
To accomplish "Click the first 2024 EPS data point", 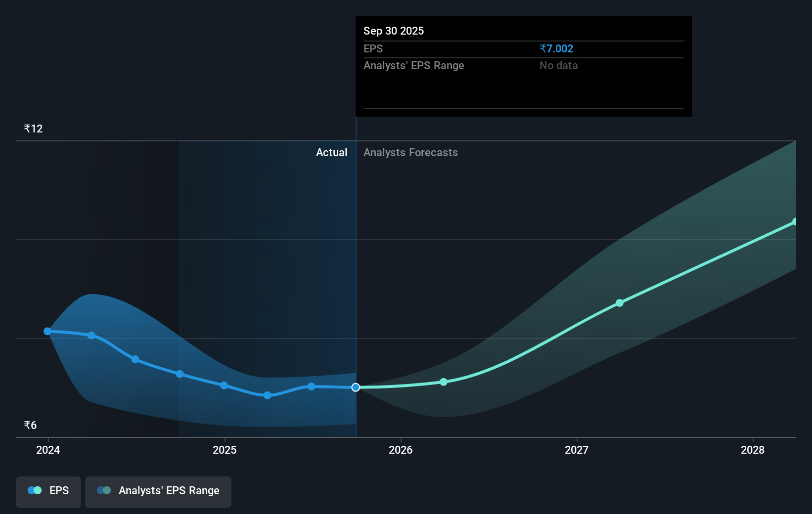I will (x=47, y=331).
